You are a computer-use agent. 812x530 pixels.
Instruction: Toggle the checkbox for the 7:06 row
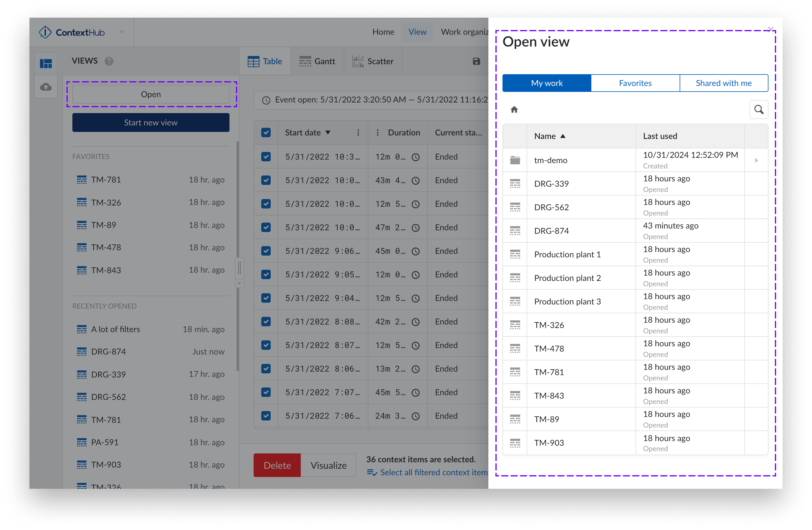coord(266,415)
